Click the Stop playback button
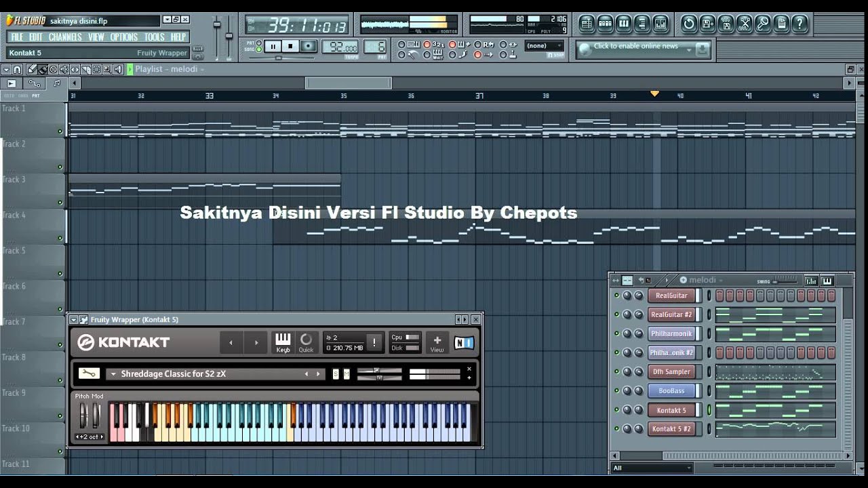This screenshot has width=868, height=488. 290,46
